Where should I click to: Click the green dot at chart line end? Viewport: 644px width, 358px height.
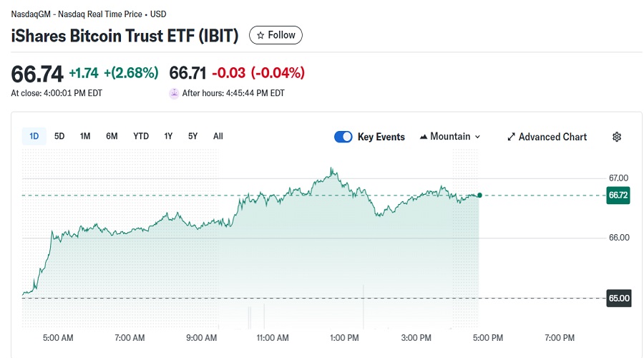click(479, 195)
